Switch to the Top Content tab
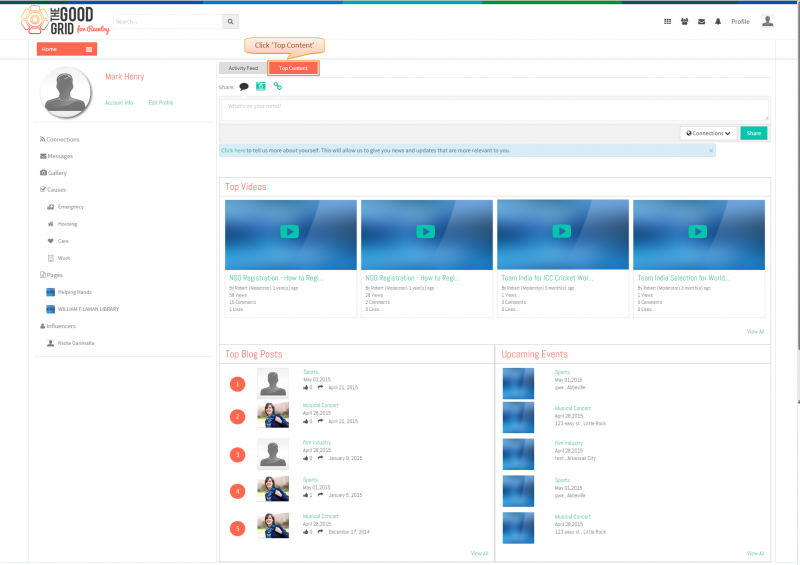The image size is (800, 565). 293,68
